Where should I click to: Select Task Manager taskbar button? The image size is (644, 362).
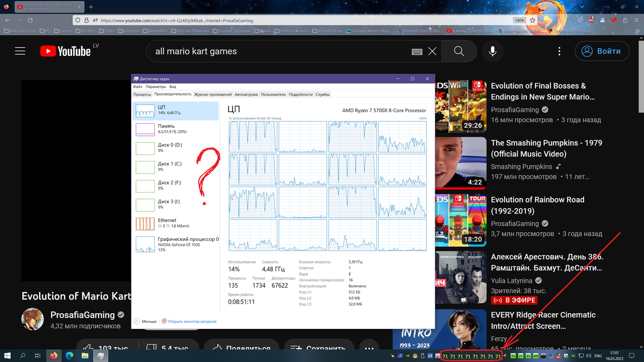click(101, 356)
